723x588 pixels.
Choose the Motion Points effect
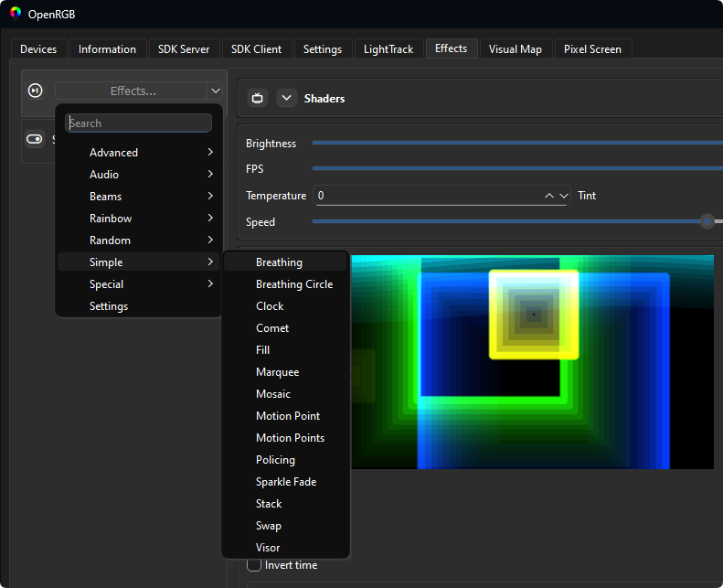click(285, 438)
